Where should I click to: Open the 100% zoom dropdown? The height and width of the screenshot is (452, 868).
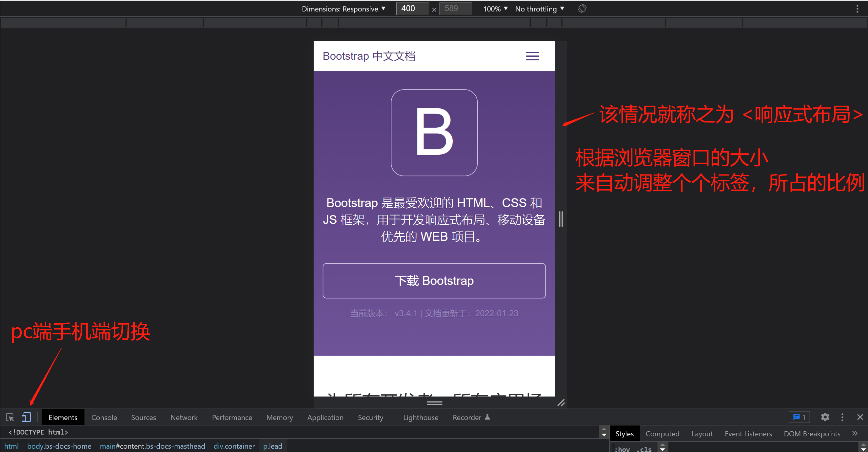[x=495, y=9]
